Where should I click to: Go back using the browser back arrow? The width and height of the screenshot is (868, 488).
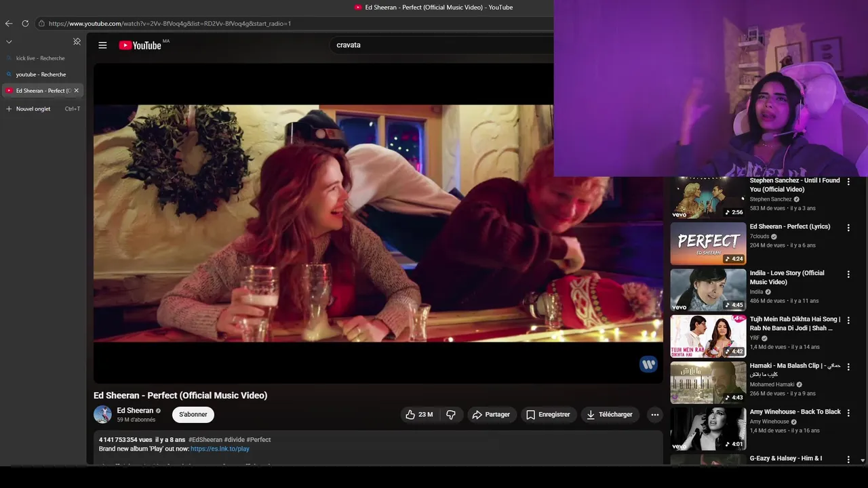click(9, 23)
